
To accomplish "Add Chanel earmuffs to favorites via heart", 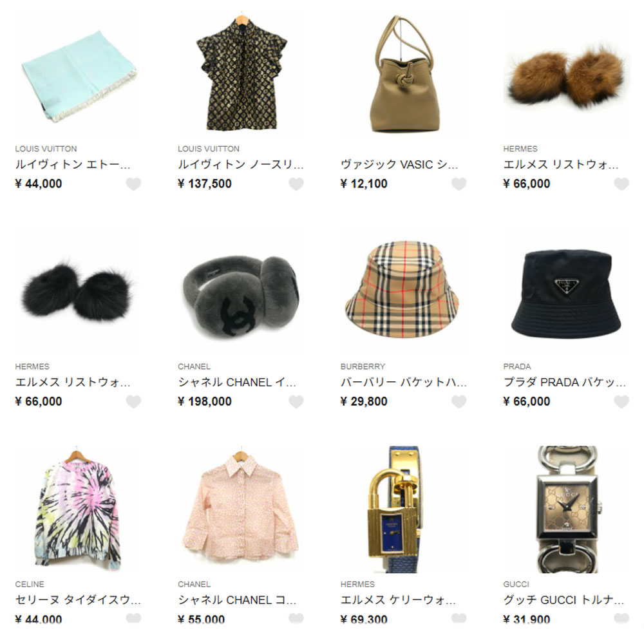I will (296, 402).
